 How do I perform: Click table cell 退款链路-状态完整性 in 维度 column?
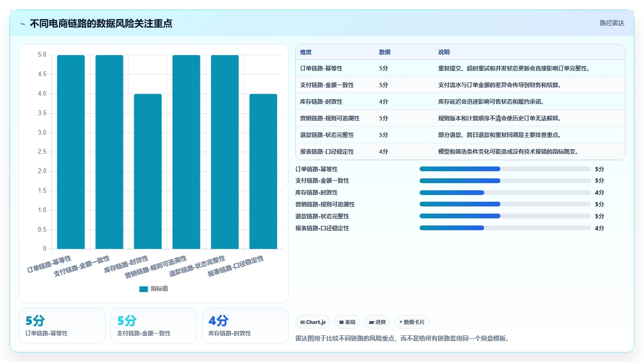pos(327,135)
